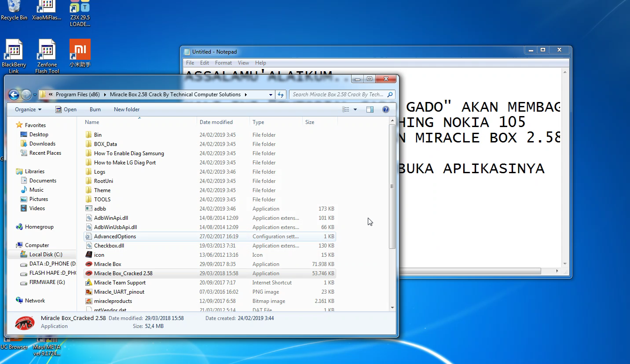
Task: Click the Explorer Forward arrow button
Action: coord(26,95)
